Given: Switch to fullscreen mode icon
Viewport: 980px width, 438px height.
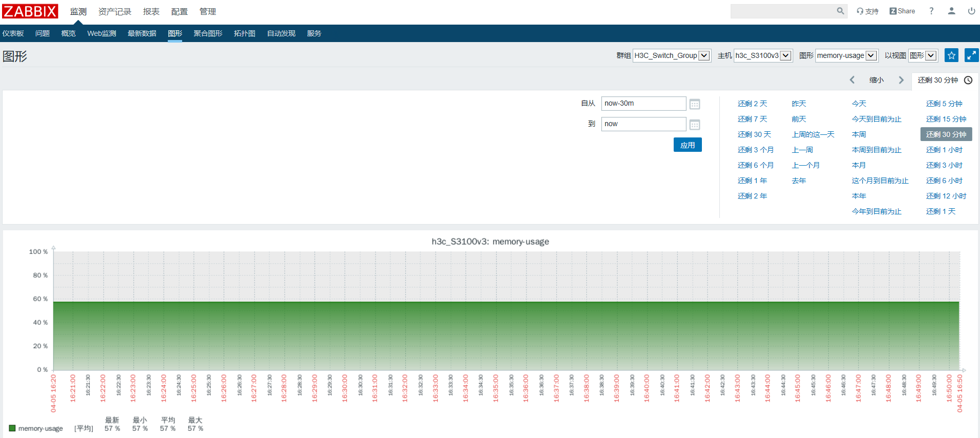Looking at the screenshot, I should click(x=971, y=55).
